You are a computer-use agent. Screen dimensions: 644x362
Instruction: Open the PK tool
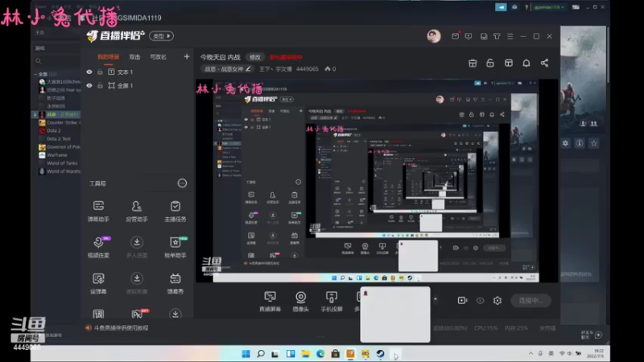(x=138, y=314)
